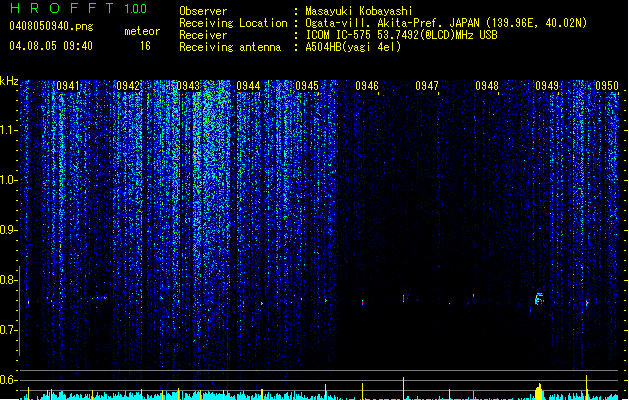Click the Receiver label
The width and height of the screenshot is (629, 400).
[203, 35]
